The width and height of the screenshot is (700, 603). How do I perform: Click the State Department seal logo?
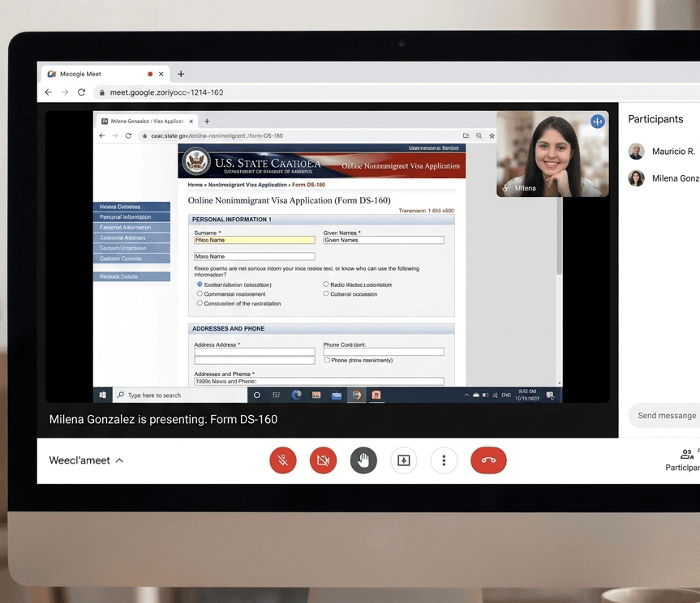pyautogui.click(x=196, y=161)
